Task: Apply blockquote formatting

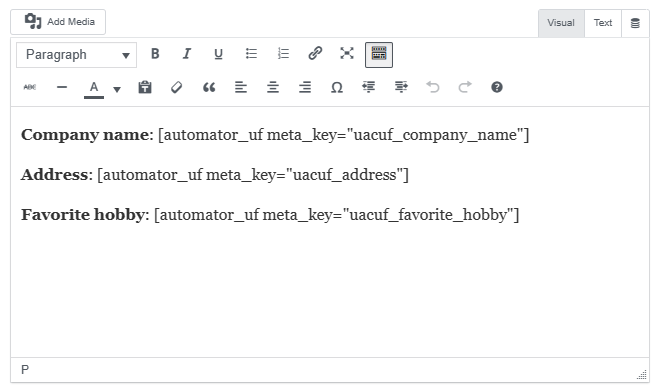Action: point(209,87)
